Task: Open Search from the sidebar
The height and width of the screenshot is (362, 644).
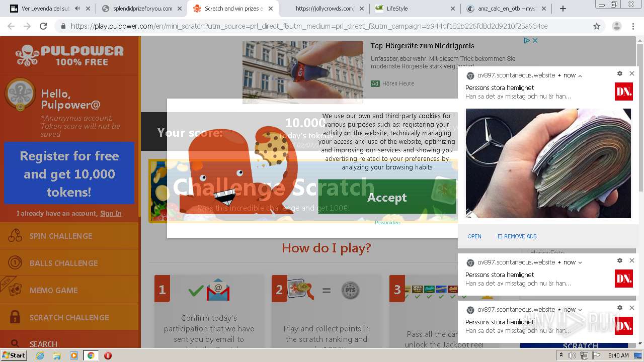Action: (69, 344)
